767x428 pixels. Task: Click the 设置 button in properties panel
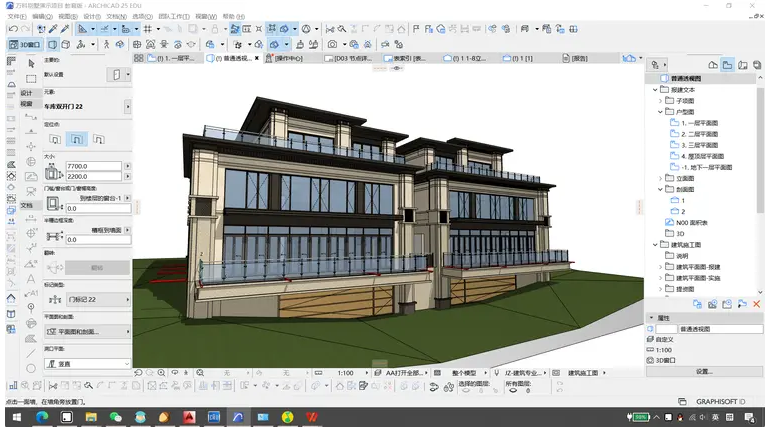click(704, 372)
